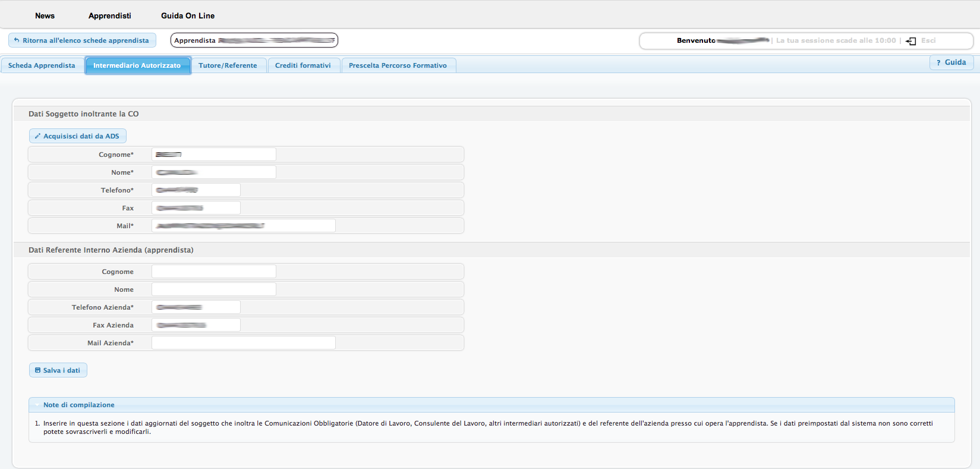Click the Telefono Azienda input field
Viewport: 980px width, 469px height.
(196, 307)
